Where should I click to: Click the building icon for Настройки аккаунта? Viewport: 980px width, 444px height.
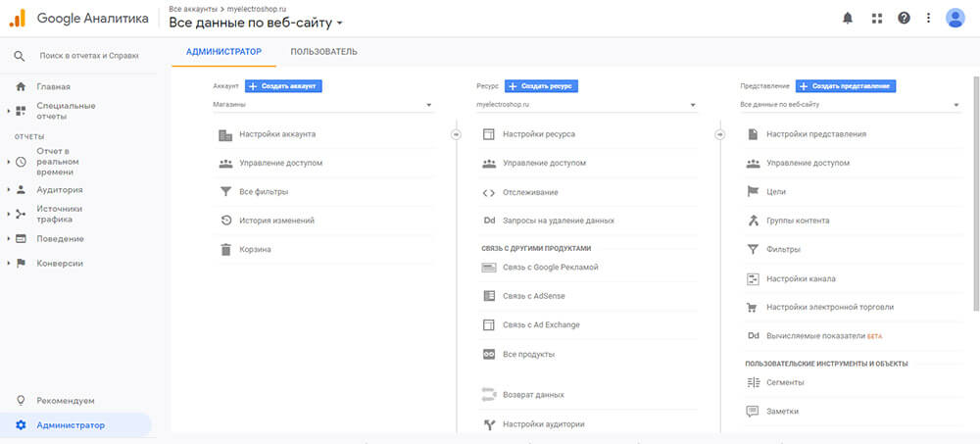[225, 134]
